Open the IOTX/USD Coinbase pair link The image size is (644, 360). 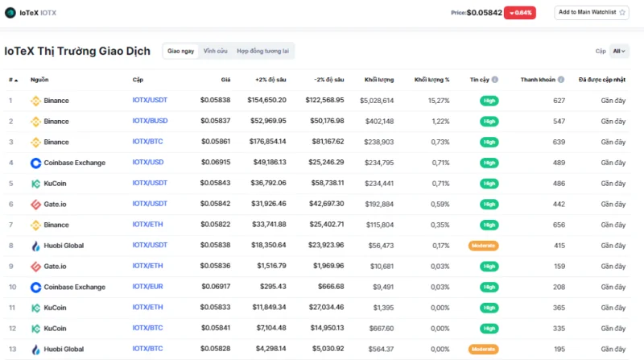148,162
